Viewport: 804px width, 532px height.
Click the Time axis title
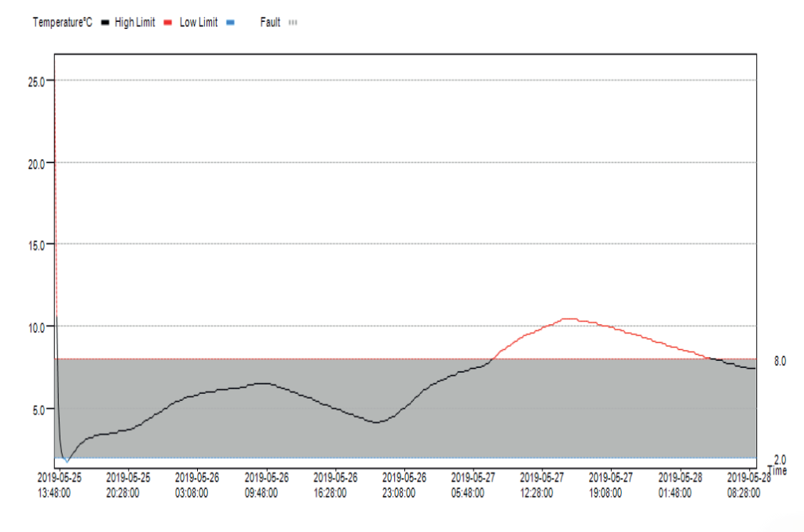pos(777,471)
